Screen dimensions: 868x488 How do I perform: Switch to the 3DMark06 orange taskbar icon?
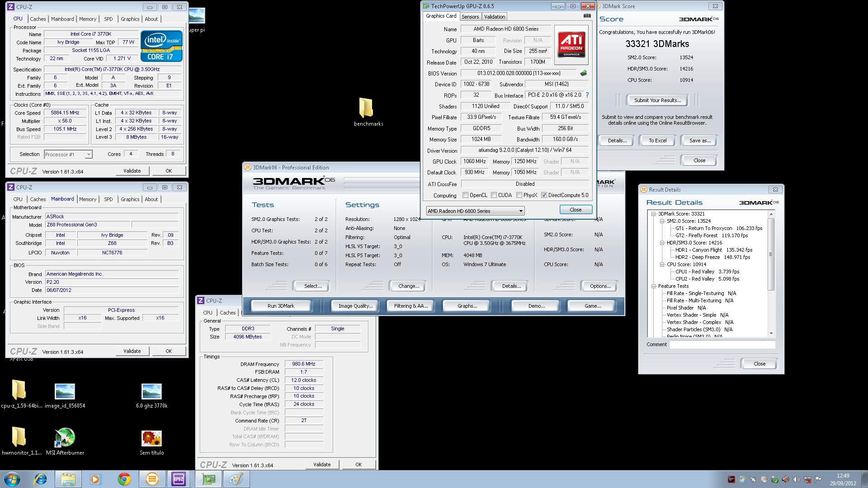pos(152,479)
